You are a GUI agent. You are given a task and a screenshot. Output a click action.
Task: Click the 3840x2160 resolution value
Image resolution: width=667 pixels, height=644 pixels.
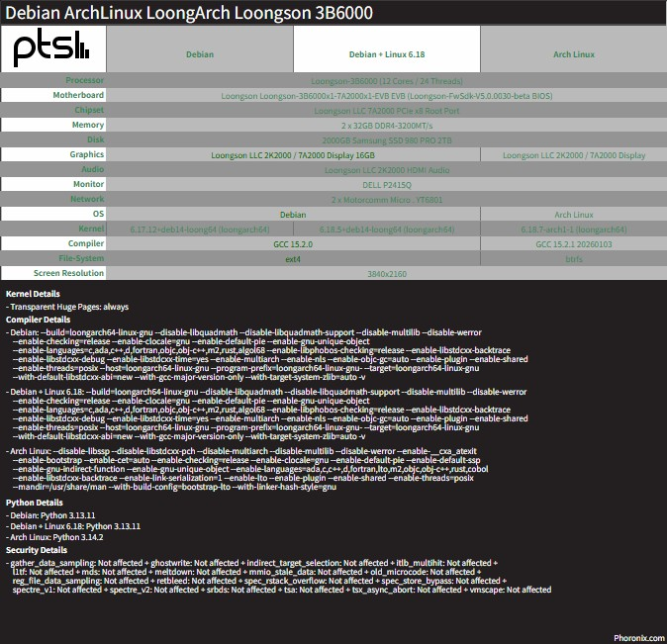(x=387, y=274)
